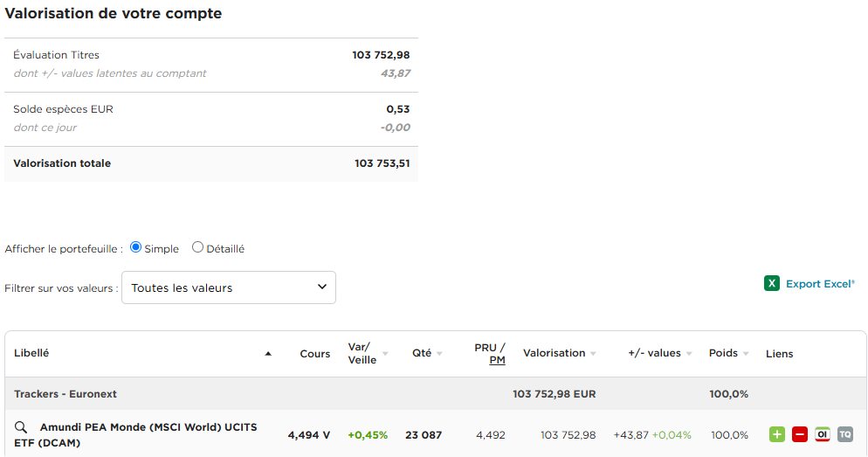
Task: Sort by Libellé using the ascending arrow
Action: point(268,353)
